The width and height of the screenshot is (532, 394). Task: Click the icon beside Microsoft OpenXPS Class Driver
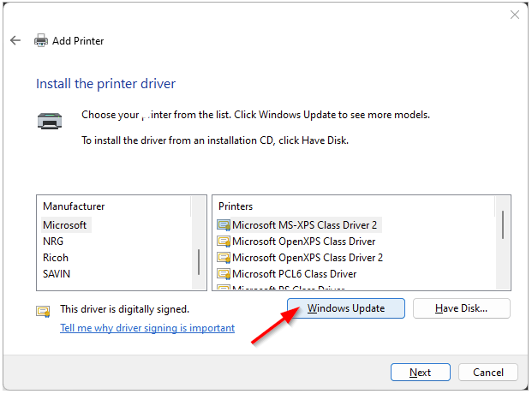pyautogui.click(x=224, y=242)
